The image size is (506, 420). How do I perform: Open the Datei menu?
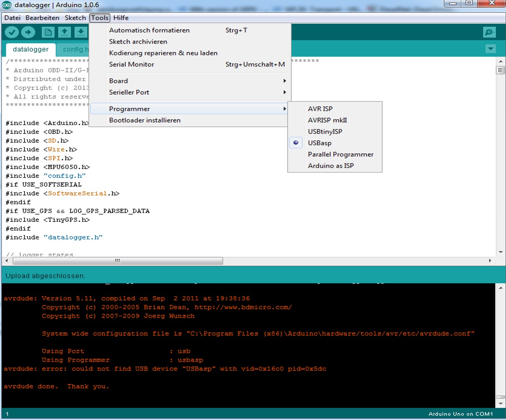tap(12, 18)
